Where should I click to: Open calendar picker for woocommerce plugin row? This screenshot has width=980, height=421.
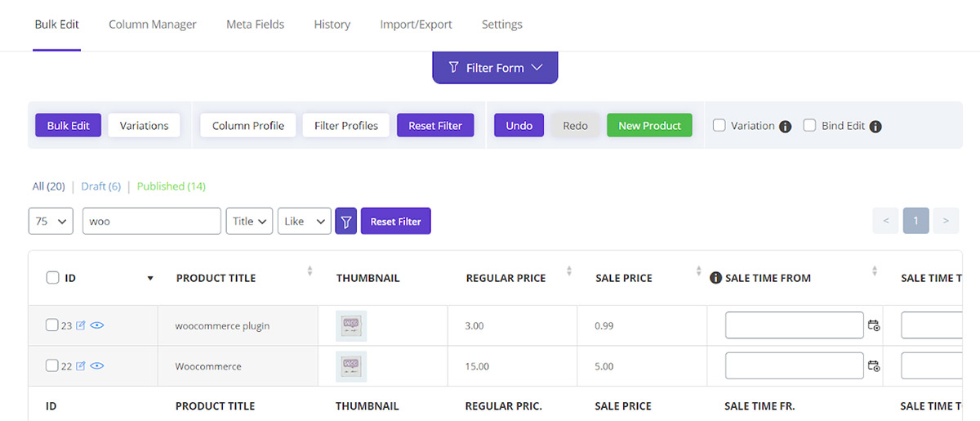point(874,325)
